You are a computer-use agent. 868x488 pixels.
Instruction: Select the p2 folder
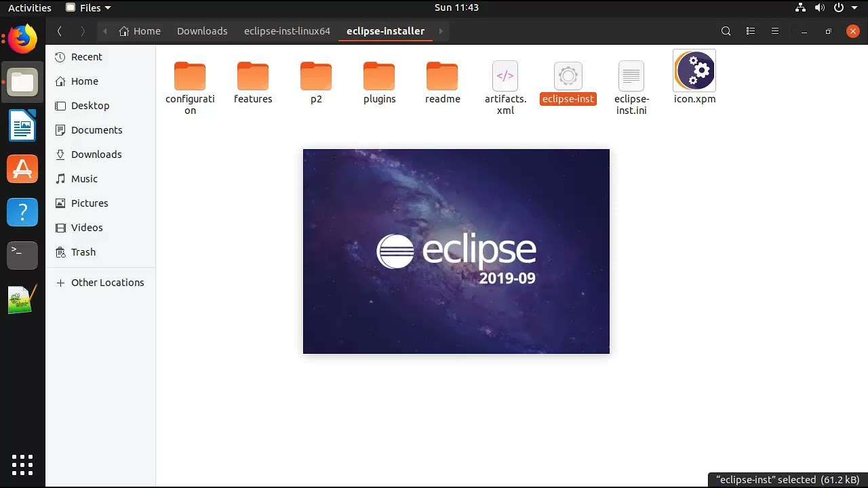[x=316, y=83]
